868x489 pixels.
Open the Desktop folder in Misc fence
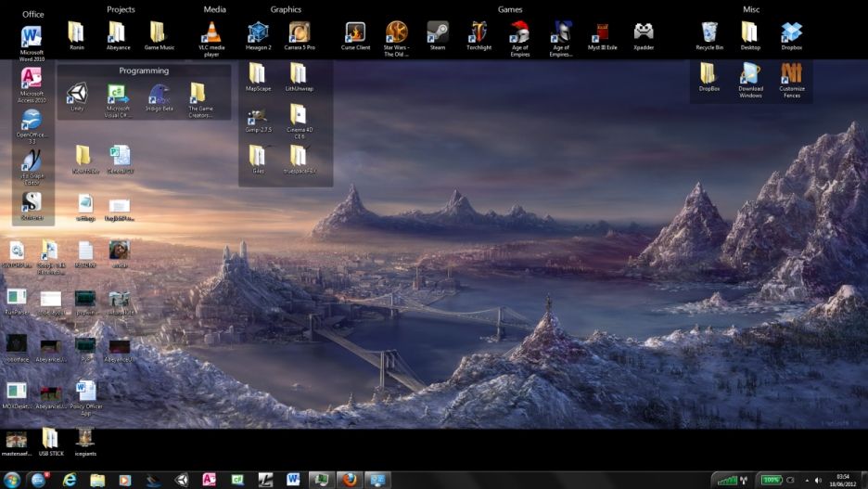pyautogui.click(x=750, y=36)
